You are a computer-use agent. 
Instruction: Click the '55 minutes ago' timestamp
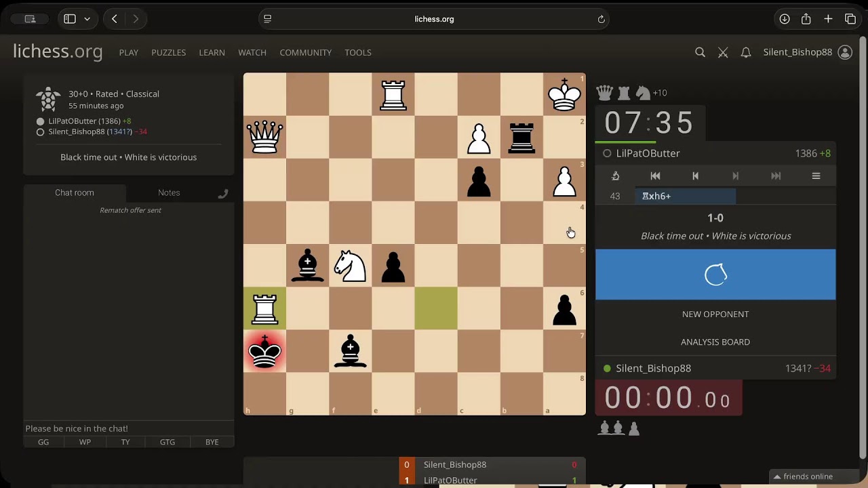click(96, 106)
